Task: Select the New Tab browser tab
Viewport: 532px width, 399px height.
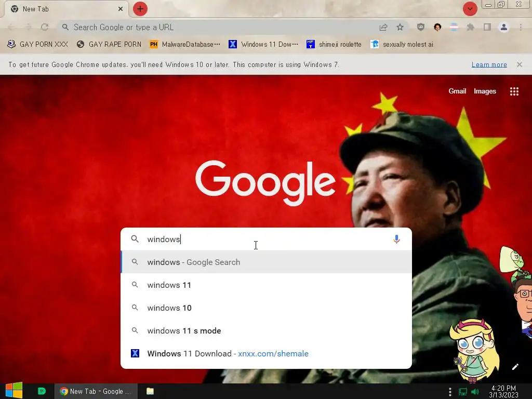Action: click(x=66, y=9)
